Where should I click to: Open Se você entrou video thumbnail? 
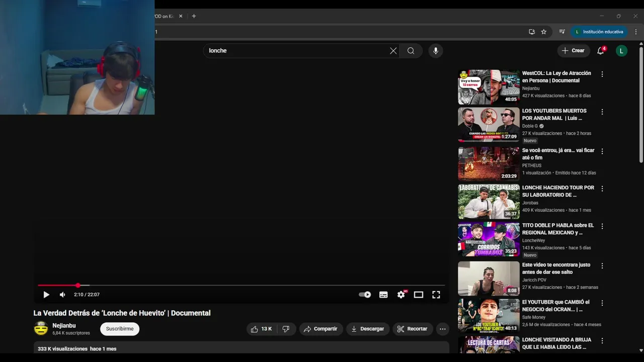pos(489,163)
